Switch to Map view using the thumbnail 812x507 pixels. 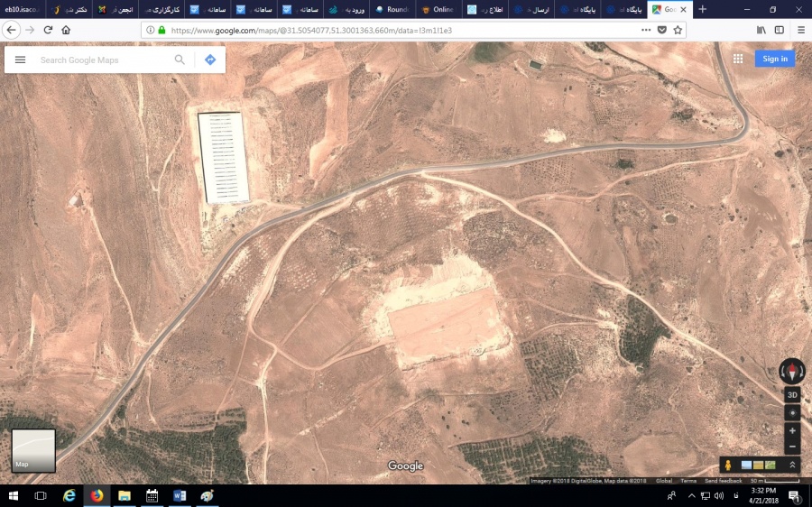click(x=33, y=450)
